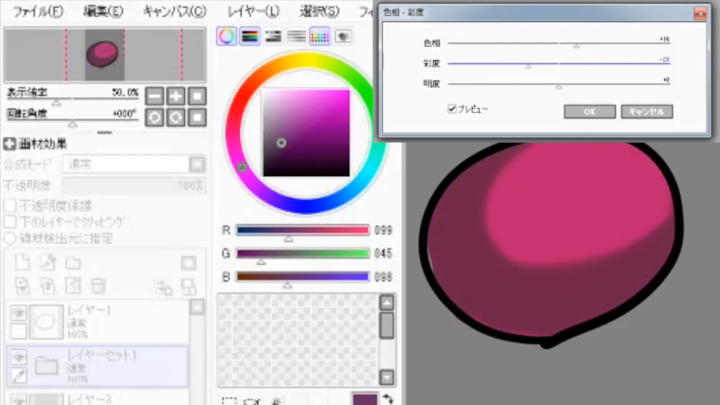Pick a color in the saturation square

306,133
